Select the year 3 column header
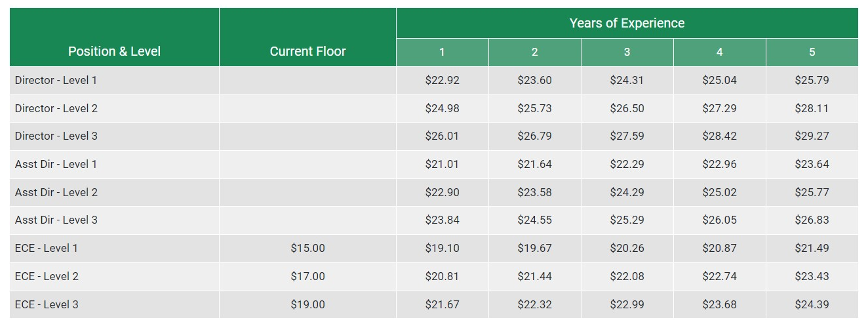 (x=627, y=52)
